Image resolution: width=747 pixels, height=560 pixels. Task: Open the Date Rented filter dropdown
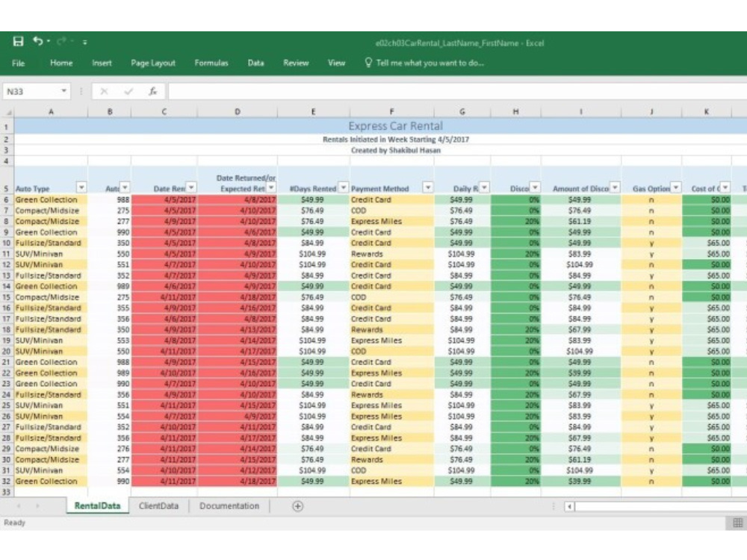[191, 187]
